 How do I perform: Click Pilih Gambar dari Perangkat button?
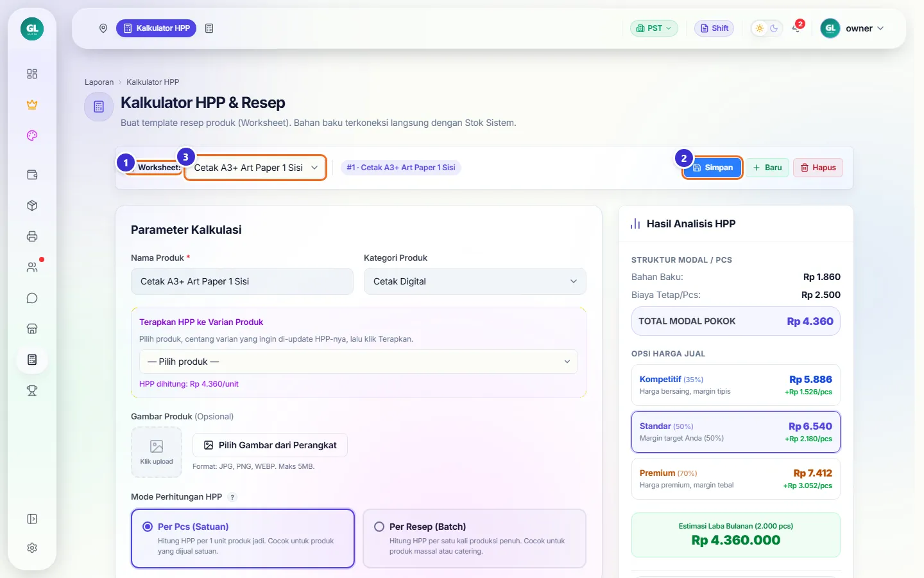pos(270,445)
